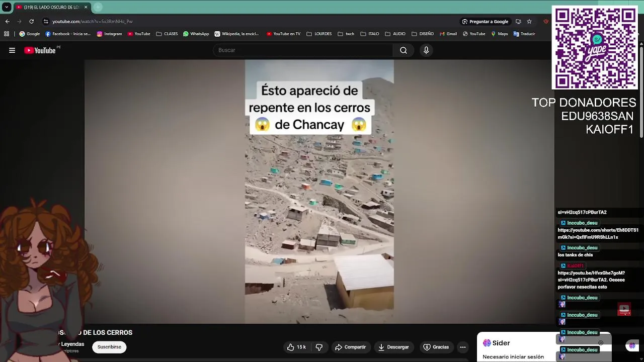Expand the CLASES bookmark folder
Image resolution: width=644 pixels, height=362 pixels.
(167, 34)
